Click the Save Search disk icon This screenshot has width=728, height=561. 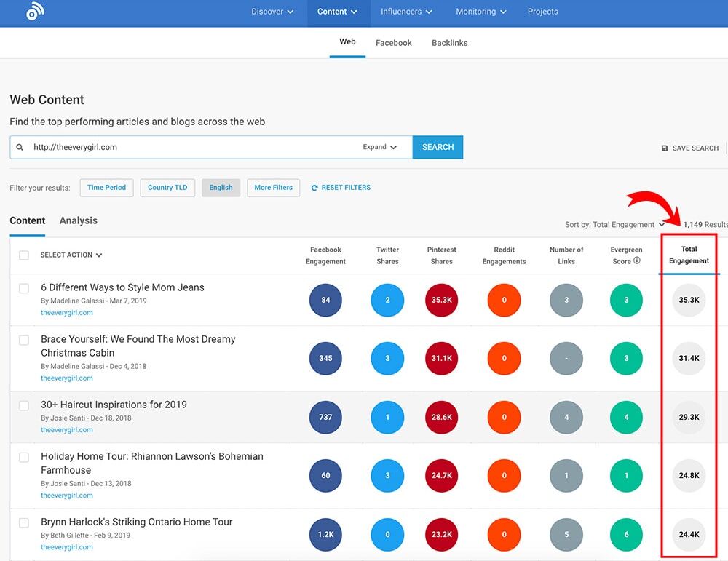(665, 148)
